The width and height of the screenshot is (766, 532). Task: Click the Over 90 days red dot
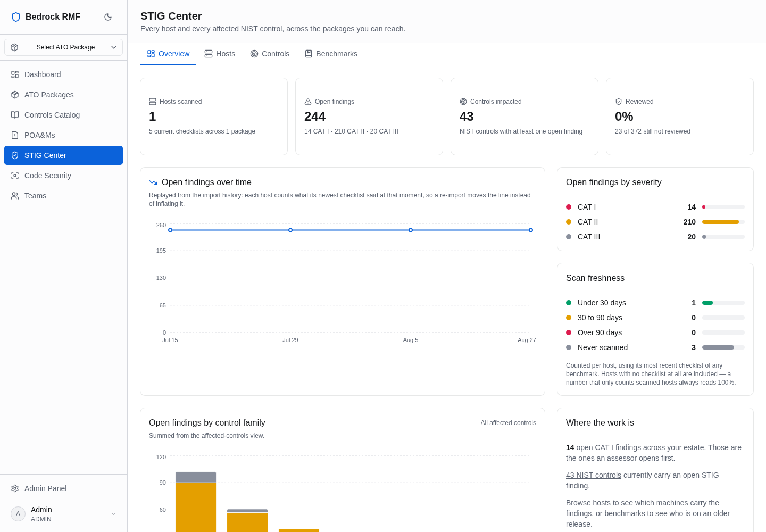tap(569, 332)
